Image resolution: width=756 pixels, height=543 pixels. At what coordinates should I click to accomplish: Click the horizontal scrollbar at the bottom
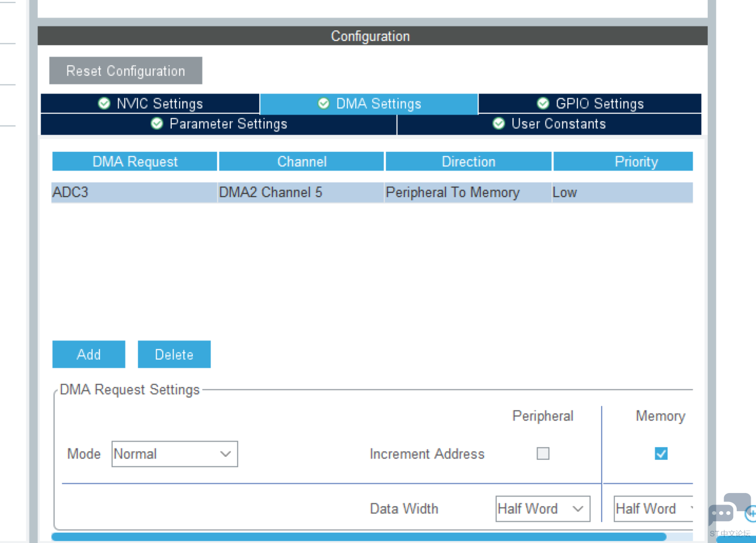(359, 536)
